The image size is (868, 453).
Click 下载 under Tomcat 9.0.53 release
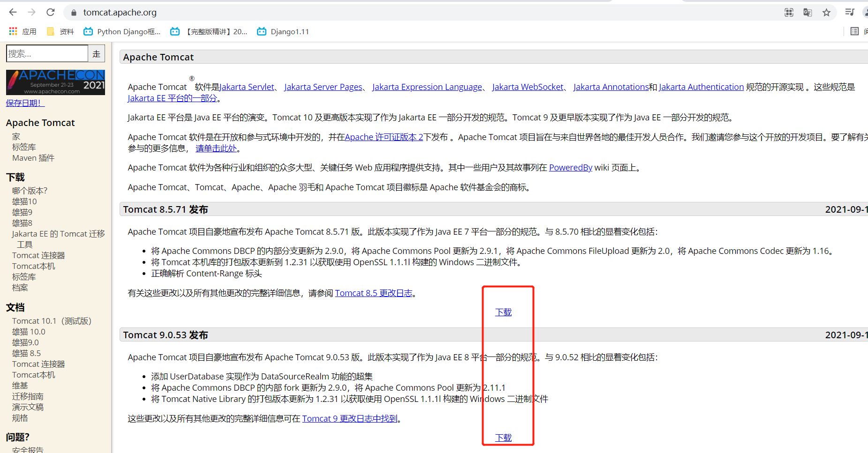(x=503, y=438)
